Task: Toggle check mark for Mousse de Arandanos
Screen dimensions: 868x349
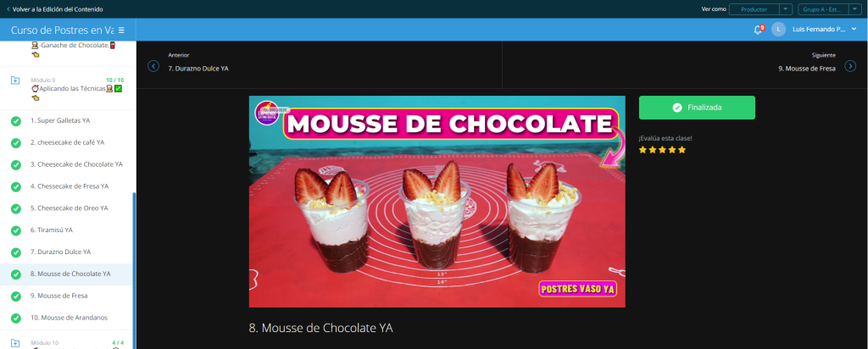Action: [x=16, y=318]
